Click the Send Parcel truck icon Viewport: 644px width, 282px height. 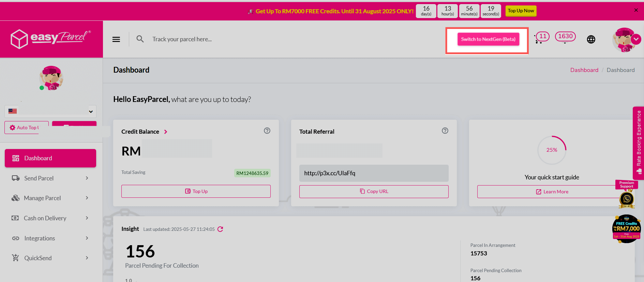[x=16, y=178]
